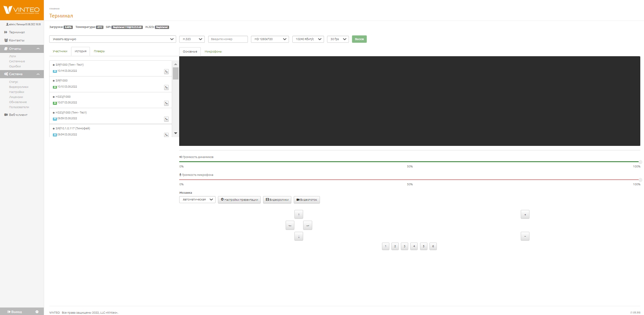Open Ошибки reports link

pyautogui.click(x=15, y=66)
